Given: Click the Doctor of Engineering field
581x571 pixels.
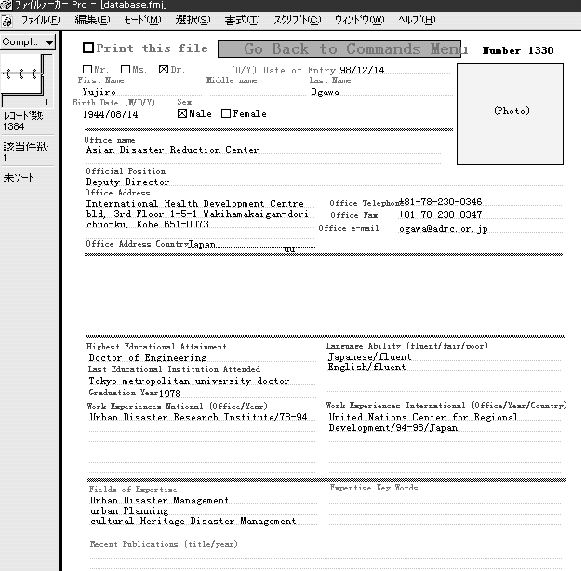Looking at the screenshot, I should (202, 358).
